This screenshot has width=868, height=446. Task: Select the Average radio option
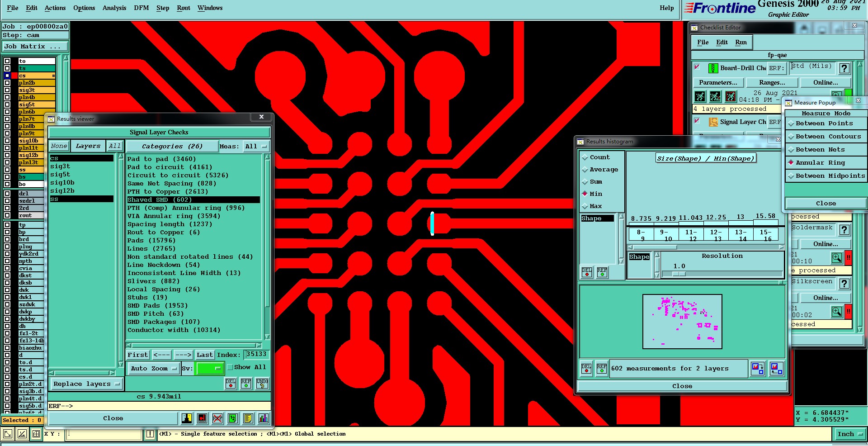585,170
